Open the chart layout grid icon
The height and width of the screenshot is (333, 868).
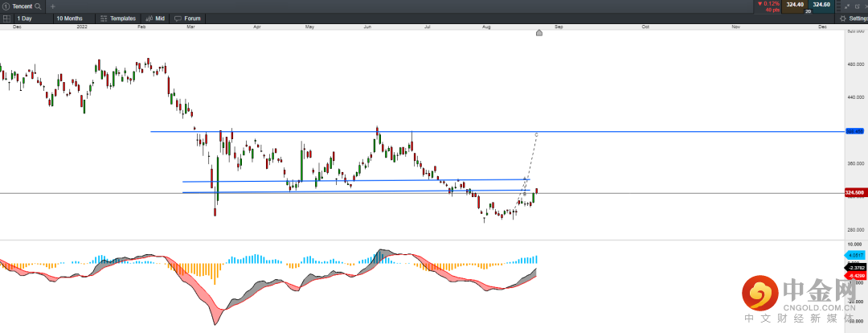[6, 18]
